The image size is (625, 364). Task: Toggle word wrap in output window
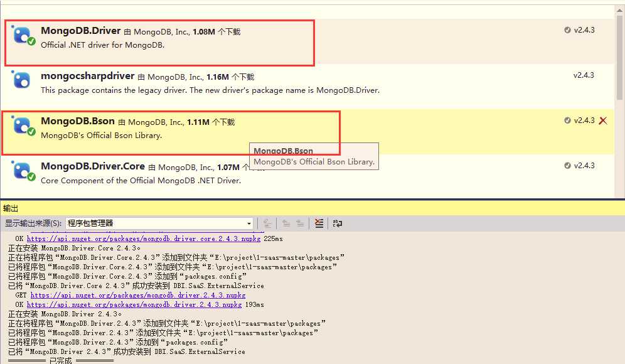click(x=337, y=223)
